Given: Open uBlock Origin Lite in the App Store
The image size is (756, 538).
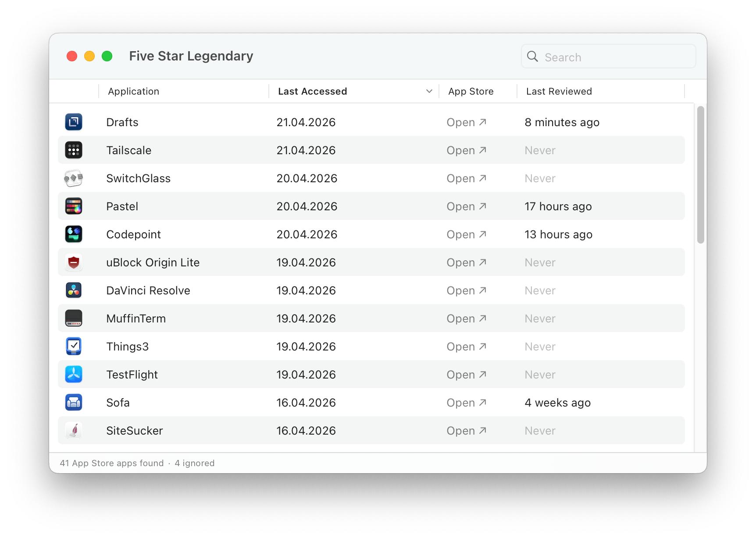Looking at the screenshot, I should point(467,262).
